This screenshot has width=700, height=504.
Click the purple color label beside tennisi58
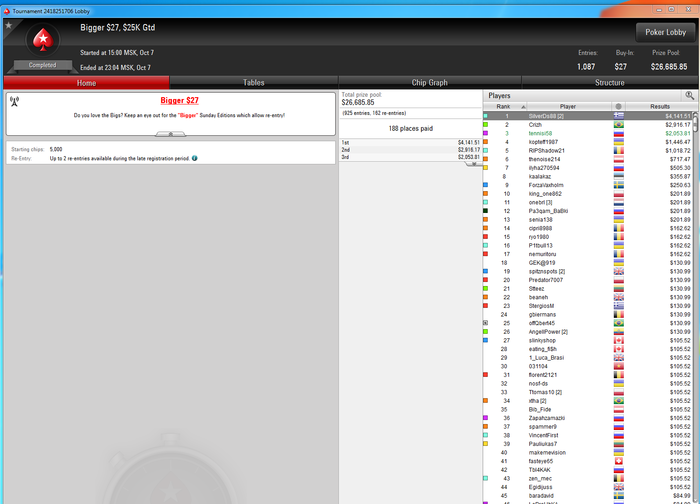(486, 133)
